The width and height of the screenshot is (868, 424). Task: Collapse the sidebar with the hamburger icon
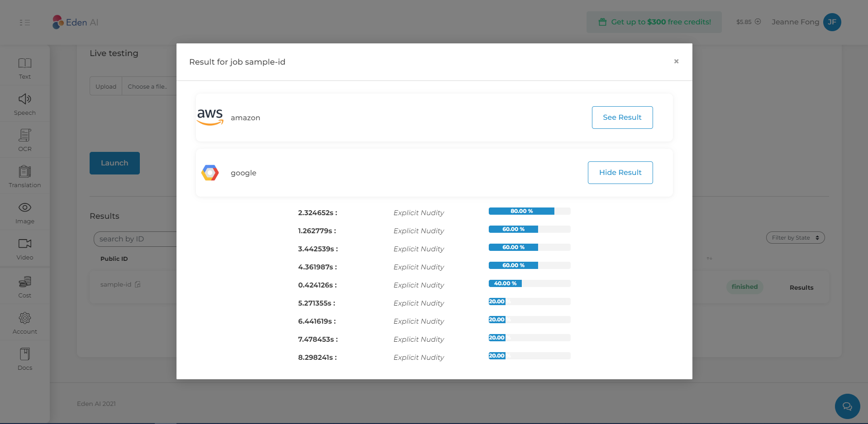(x=25, y=22)
